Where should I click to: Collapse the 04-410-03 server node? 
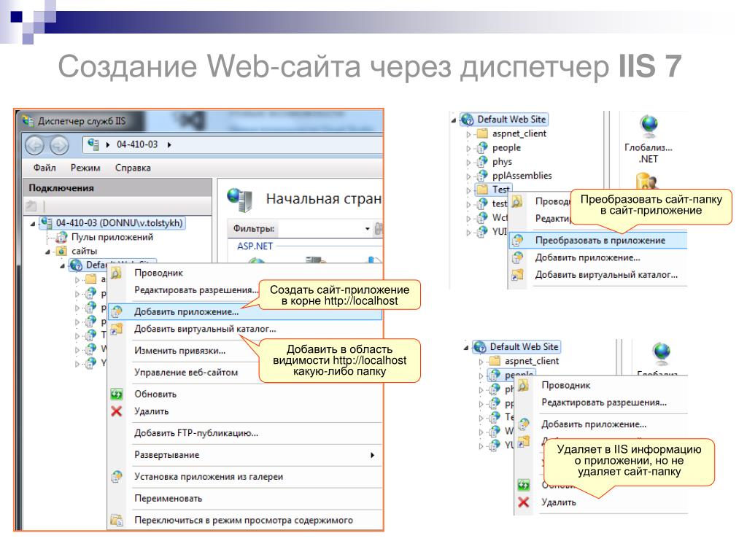point(32,223)
